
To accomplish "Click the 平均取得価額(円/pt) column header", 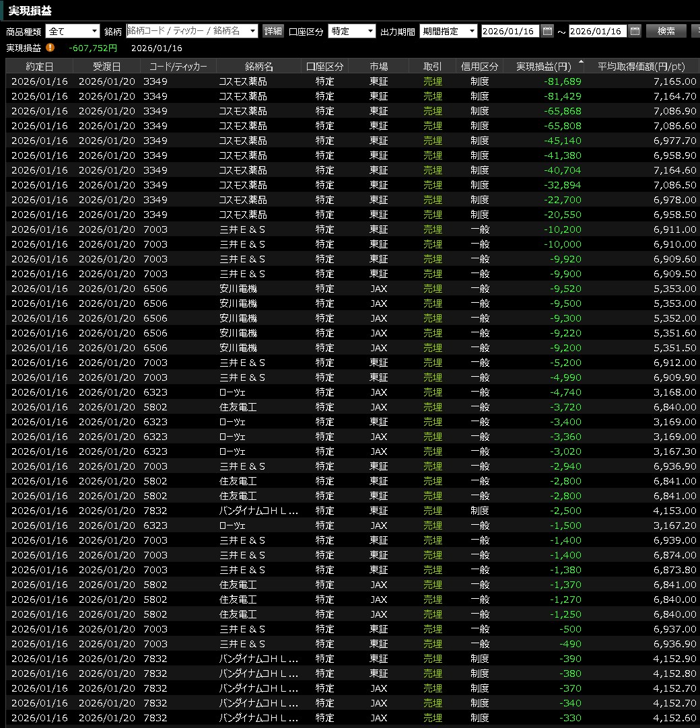I will coord(641,67).
